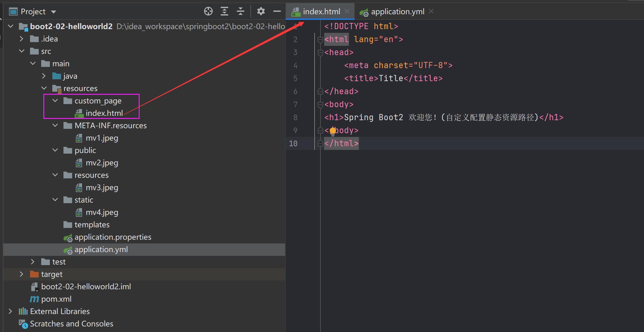Click the h1 Spring Boot2 text line
The height and width of the screenshot is (332, 644).
coord(444,117)
